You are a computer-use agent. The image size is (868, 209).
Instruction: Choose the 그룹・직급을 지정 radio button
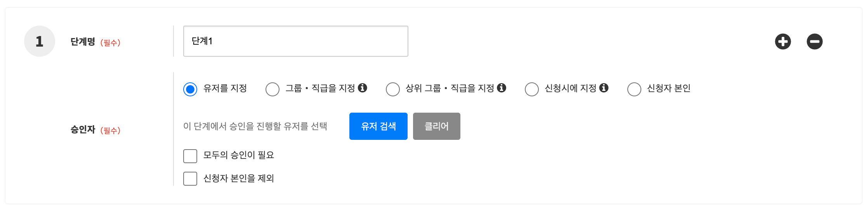coord(273,89)
